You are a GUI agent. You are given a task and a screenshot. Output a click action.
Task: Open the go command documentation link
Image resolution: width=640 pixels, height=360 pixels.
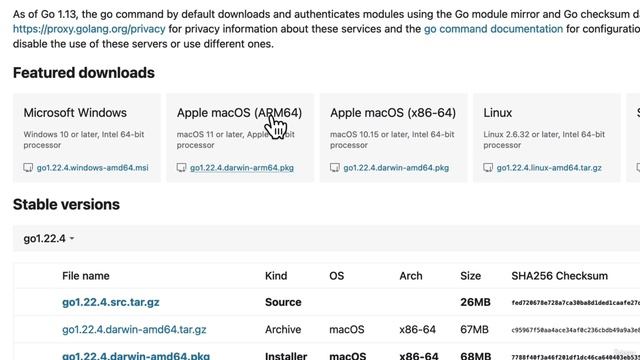point(493,29)
